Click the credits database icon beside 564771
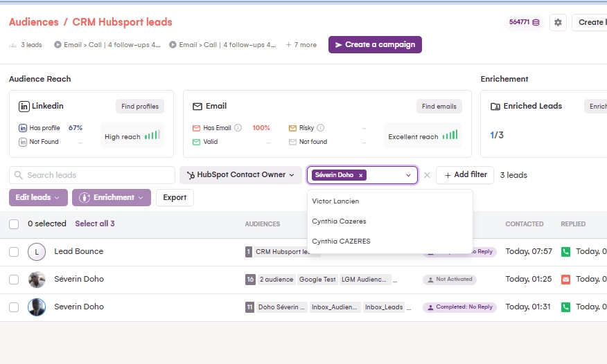 point(536,22)
